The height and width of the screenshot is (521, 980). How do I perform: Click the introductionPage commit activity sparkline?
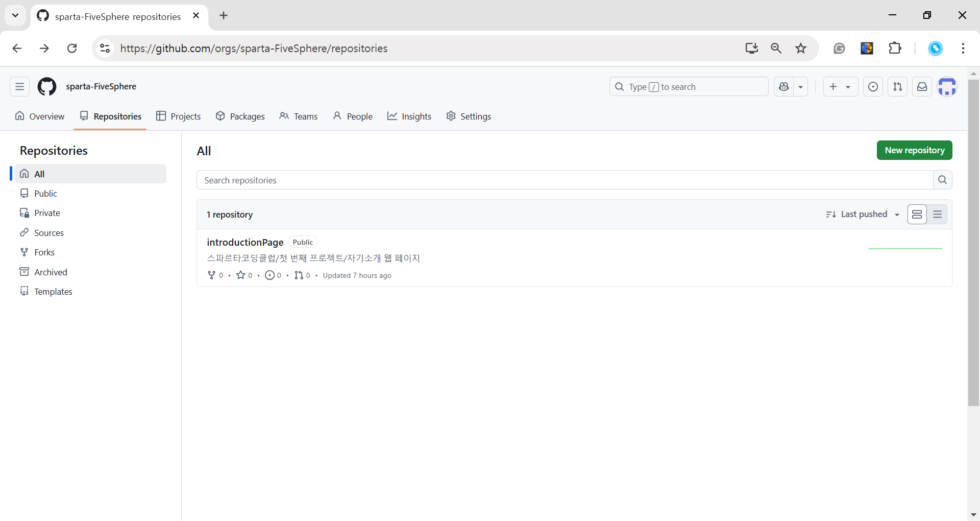tap(905, 248)
